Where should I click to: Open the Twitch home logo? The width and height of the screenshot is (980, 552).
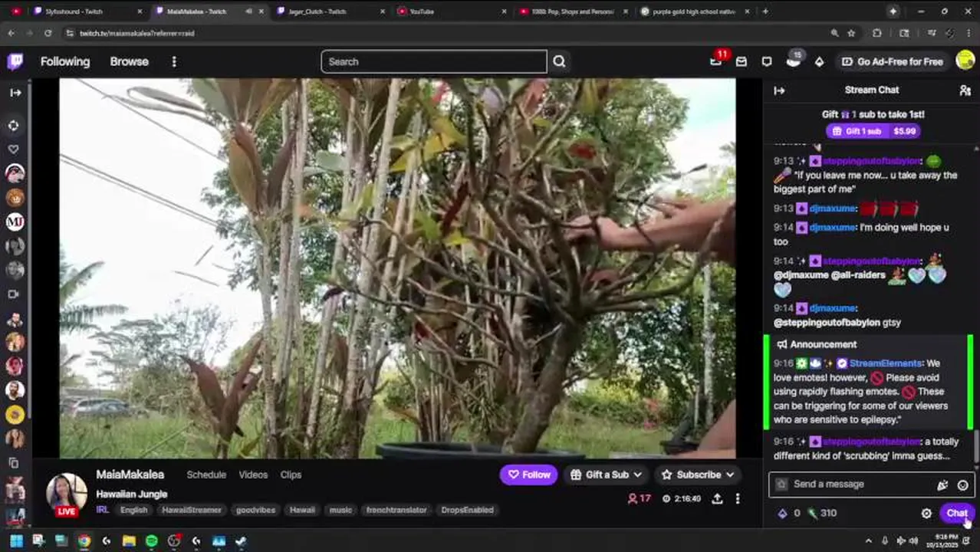pos(15,61)
